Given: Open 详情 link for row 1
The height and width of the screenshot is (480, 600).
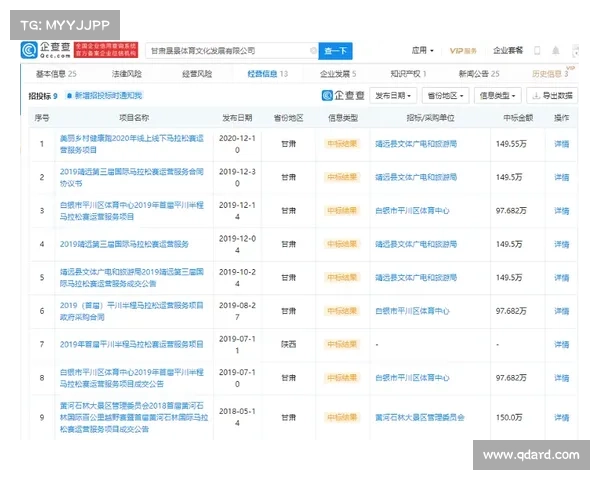Looking at the screenshot, I should click(562, 143).
